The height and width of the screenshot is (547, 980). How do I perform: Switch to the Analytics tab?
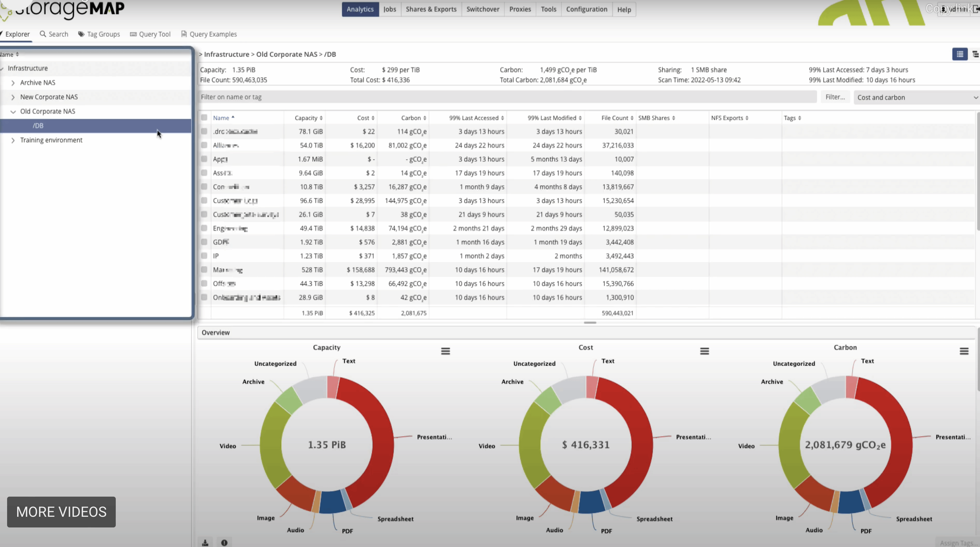[360, 9]
